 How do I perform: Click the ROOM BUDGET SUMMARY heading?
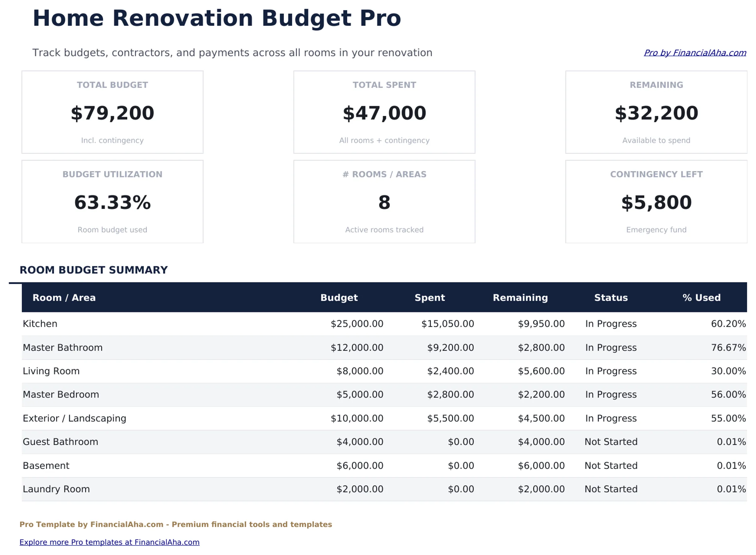[94, 270]
